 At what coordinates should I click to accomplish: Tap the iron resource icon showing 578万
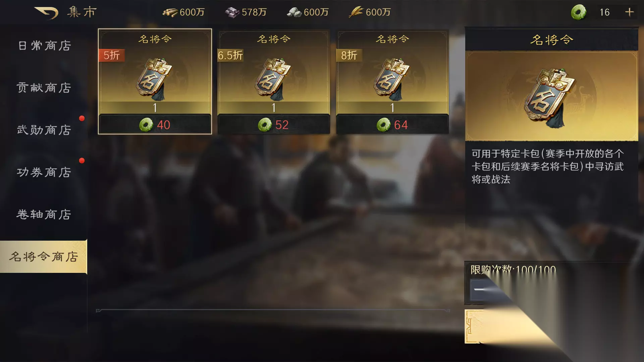click(x=232, y=13)
